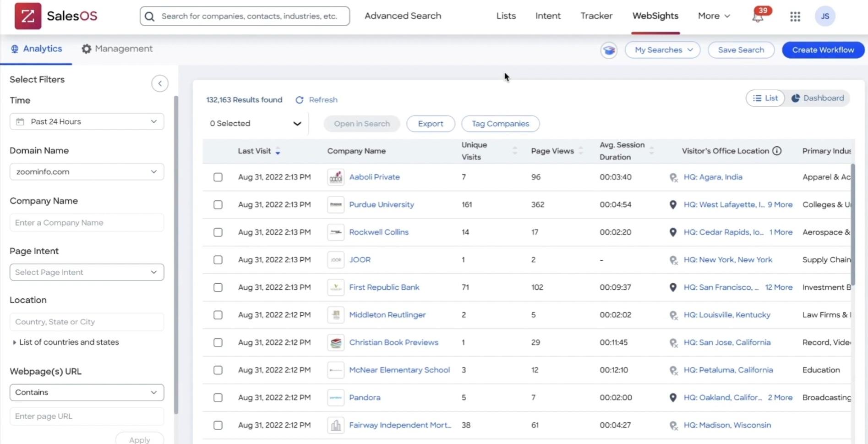Click the Aaboli Private company logo

[x=336, y=177]
